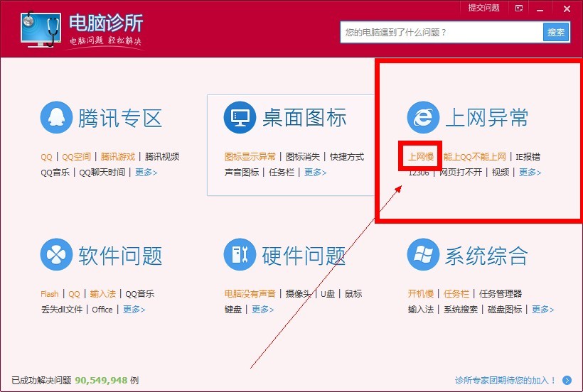Image resolution: width=583 pixels, height=392 pixels.
Task: Open the 软件问题 clover category icon
Action: 56,255
